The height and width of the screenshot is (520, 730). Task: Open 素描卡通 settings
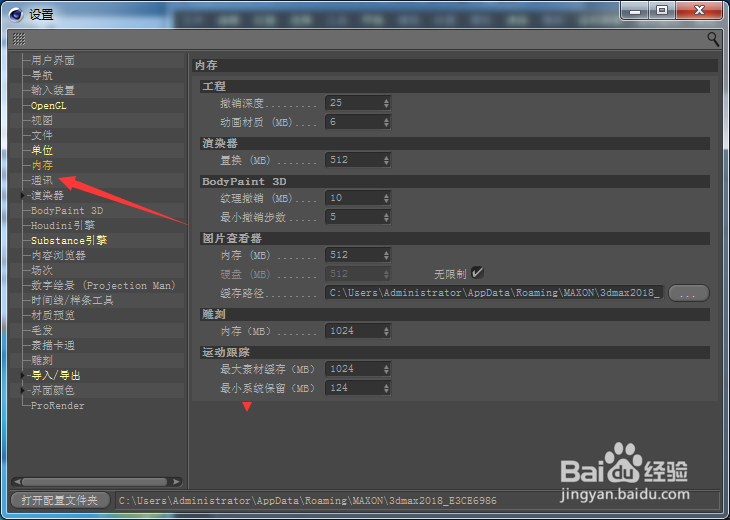[53, 345]
